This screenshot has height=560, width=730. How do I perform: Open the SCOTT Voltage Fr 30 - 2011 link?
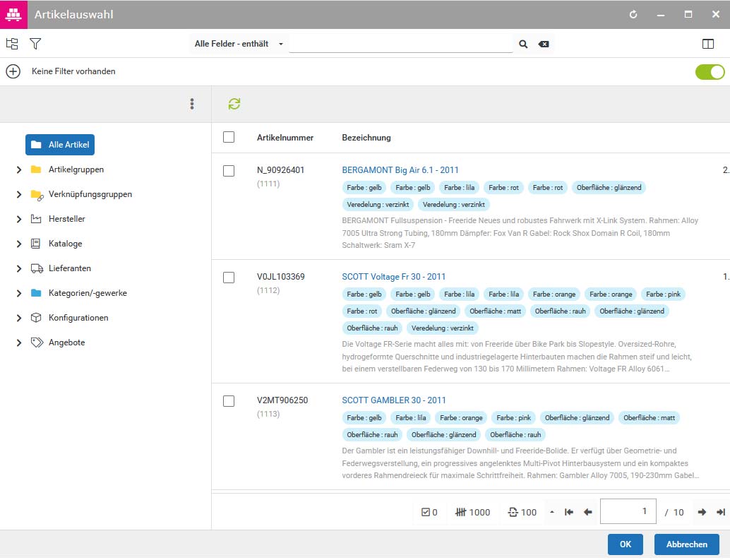[393, 277]
